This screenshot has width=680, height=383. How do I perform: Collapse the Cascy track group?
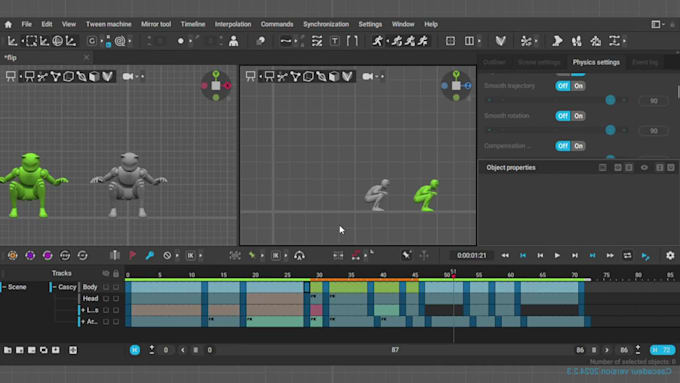pyautogui.click(x=55, y=287)
